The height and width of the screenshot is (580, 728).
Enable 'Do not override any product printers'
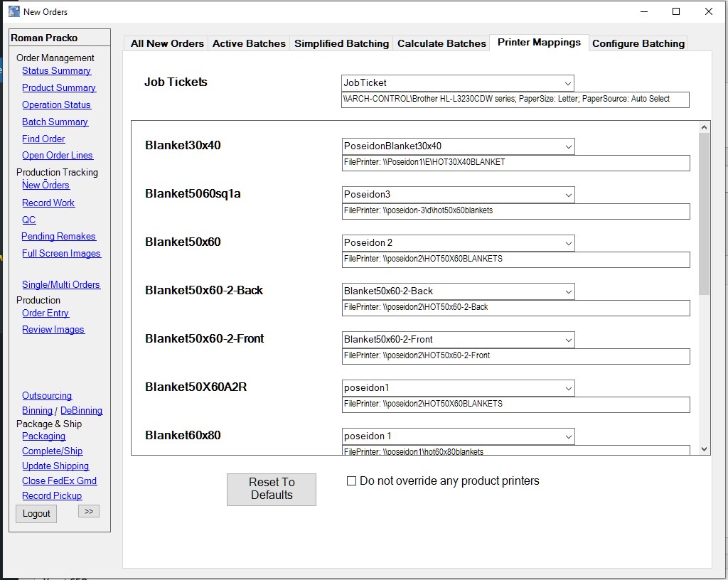(351, 481)
